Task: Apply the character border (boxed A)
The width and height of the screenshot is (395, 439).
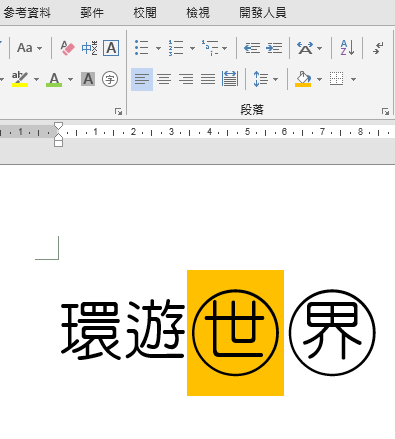Action: (111, 48)
